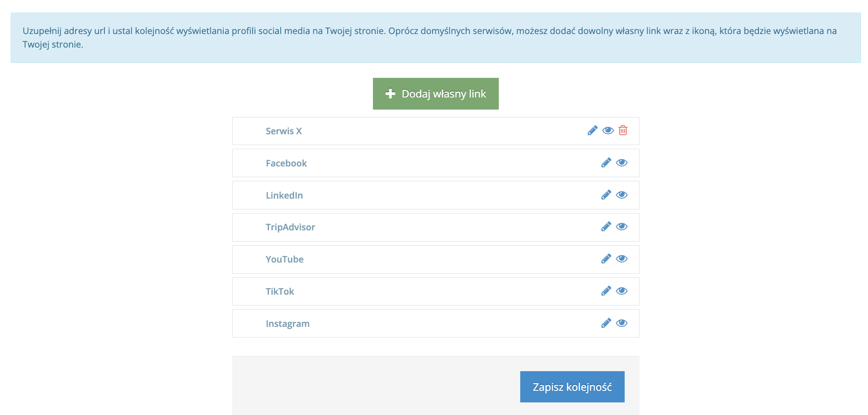Viewport: 868px width, 415px height.
Task: Edit the Facebook link with pencil icon
Action: 606,163
